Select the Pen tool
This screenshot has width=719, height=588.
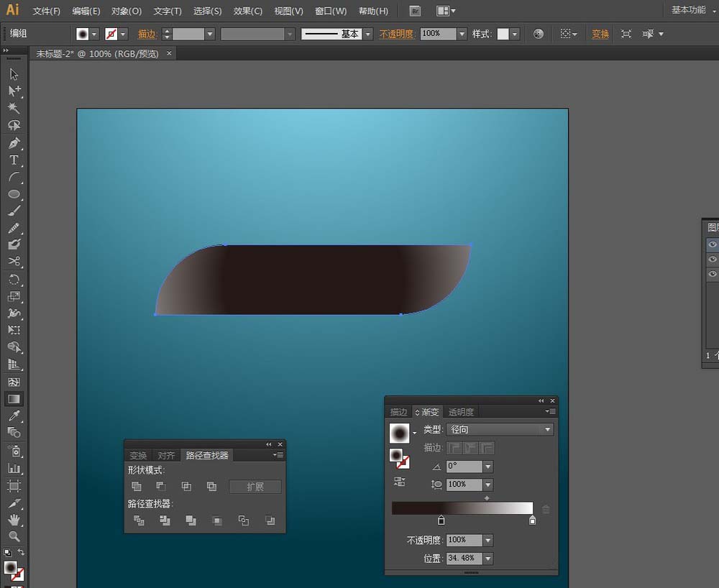coord(14,143)
